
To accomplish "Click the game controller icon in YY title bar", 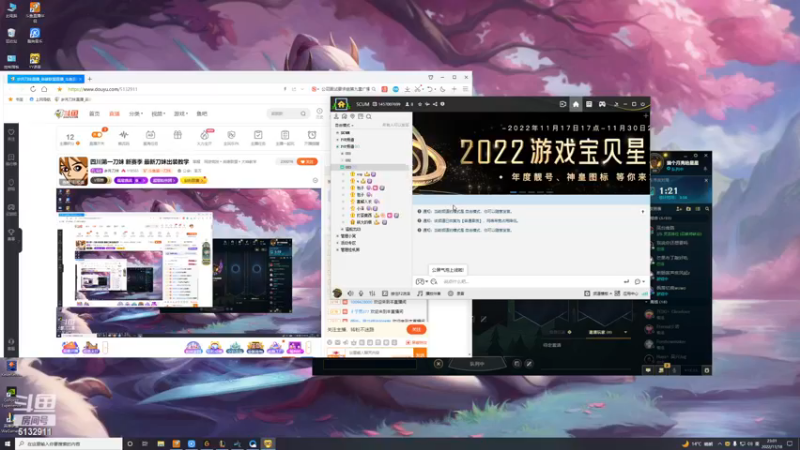I will click(602, 104).
